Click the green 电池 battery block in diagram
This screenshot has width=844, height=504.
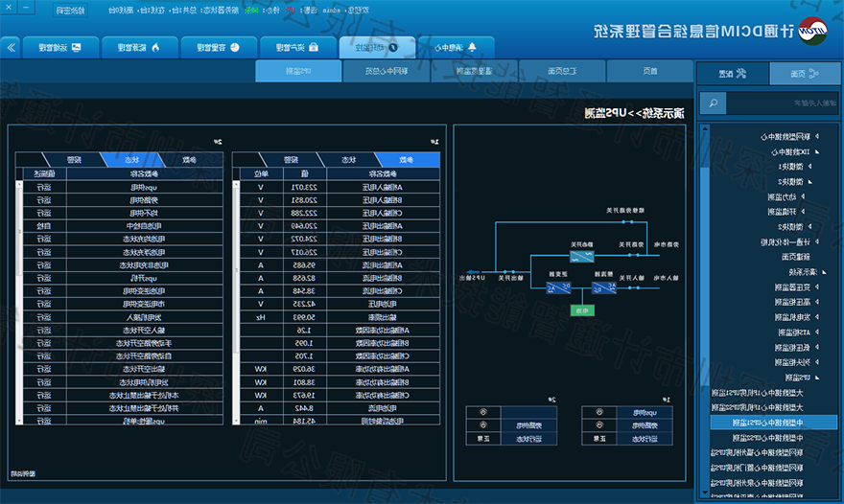point(582,309)
